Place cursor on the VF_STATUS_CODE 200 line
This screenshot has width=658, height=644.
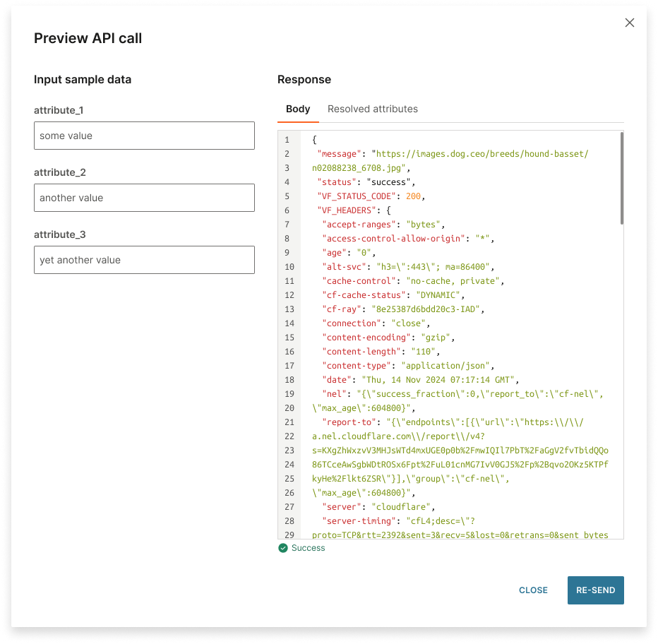point(371,196)
